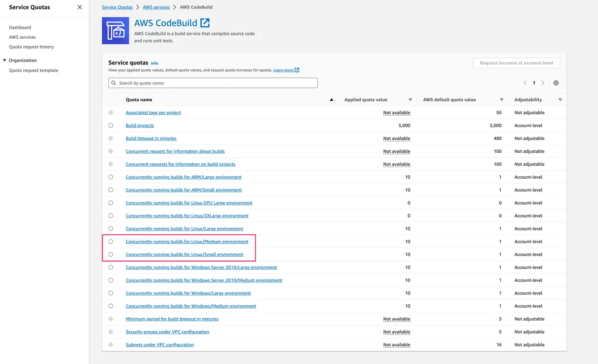This screenshot has height=364, width=598.
Task: Open Quota request template
Action: click(x=34, y=70)
